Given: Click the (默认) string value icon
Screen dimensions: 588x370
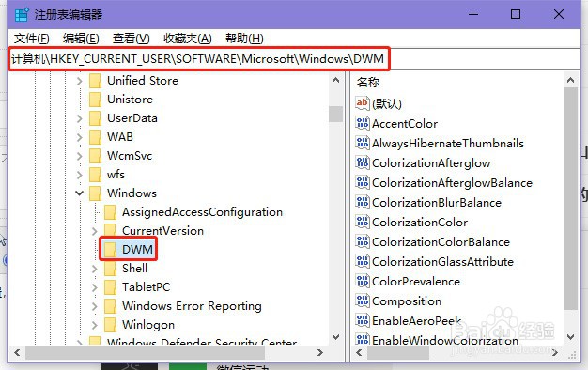Looking at the screenshot, I should (x=363, y=102).
